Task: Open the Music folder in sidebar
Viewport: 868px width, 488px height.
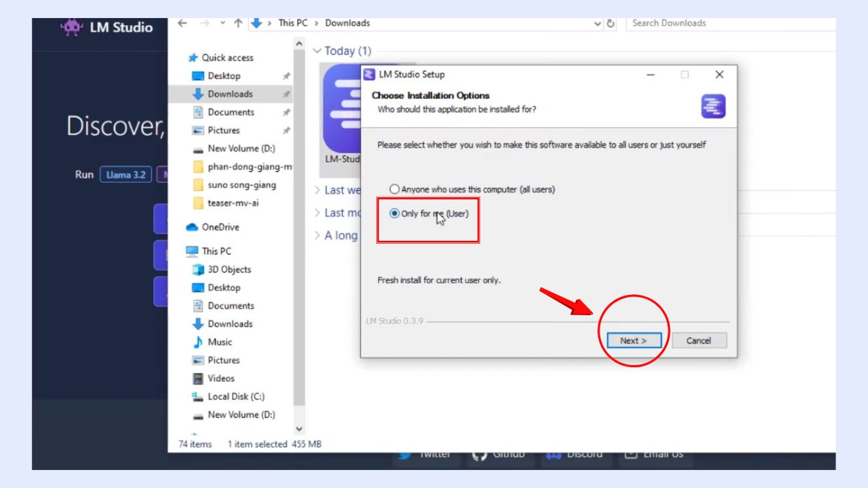Action: 220,342
